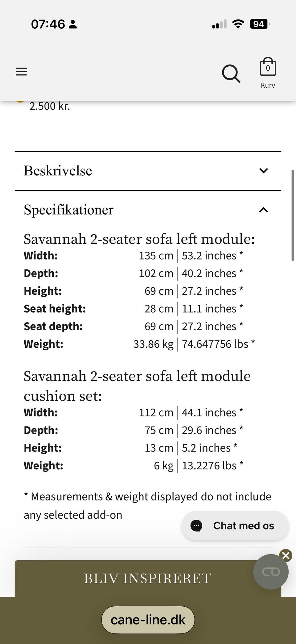This screenshot has width=296, height=644.
Task: Tap the Kurv label under cart
Action: click(x=268, y=85)
